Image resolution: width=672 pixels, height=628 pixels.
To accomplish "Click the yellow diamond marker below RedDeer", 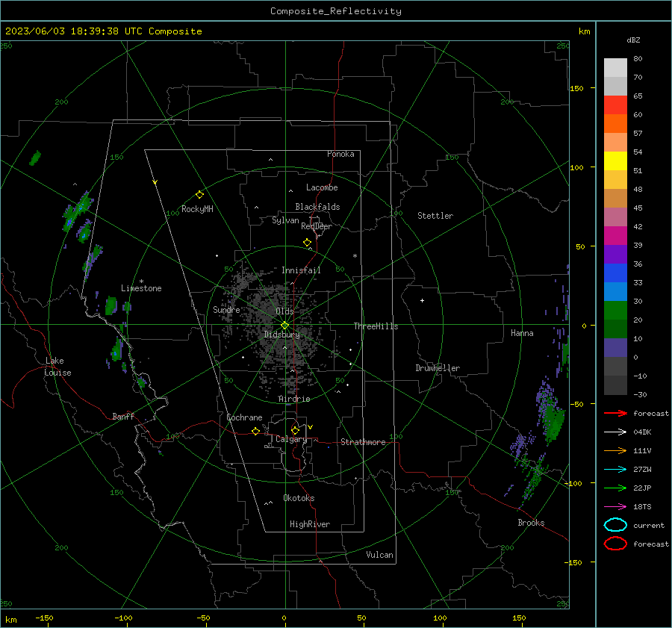I will coord(307,243).
